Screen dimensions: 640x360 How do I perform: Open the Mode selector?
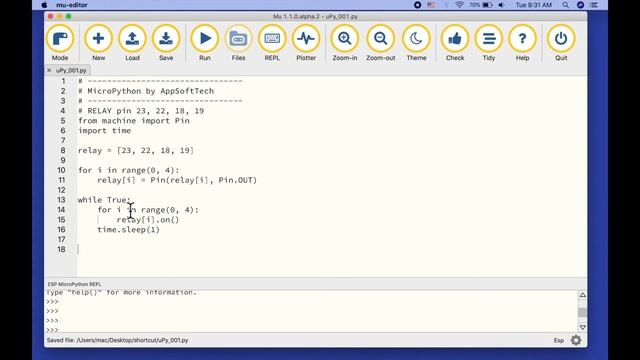coord(60,43)
